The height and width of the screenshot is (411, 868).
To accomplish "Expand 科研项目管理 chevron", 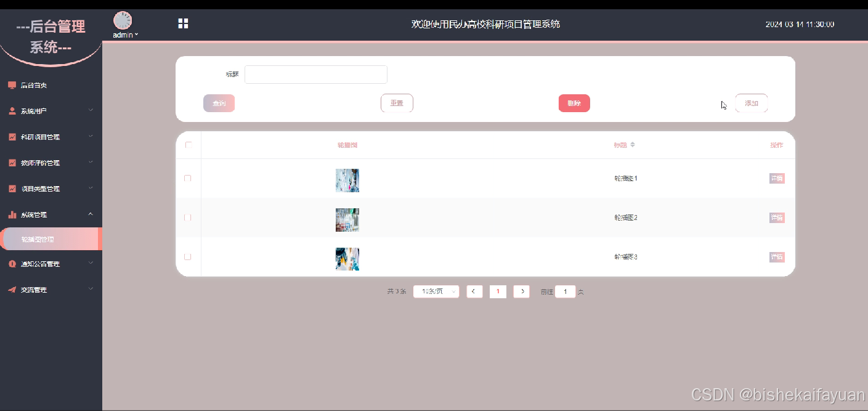I will coord(91,136).
